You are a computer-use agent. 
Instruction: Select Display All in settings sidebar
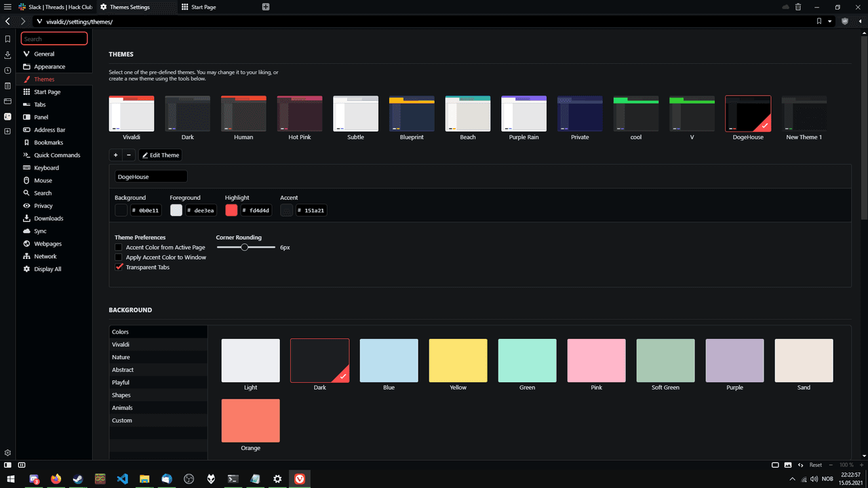coord(54,269)
